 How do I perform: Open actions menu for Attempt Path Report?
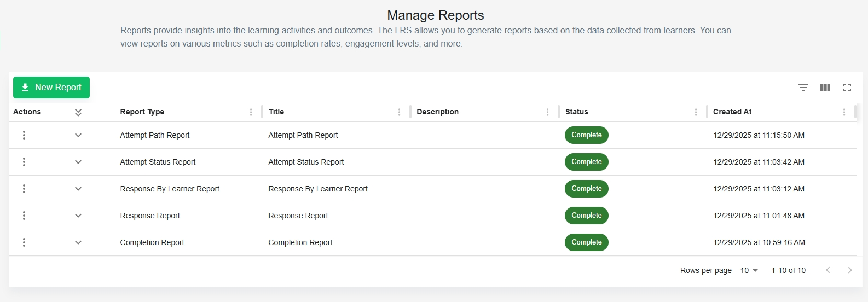click(x=24, y=135)
